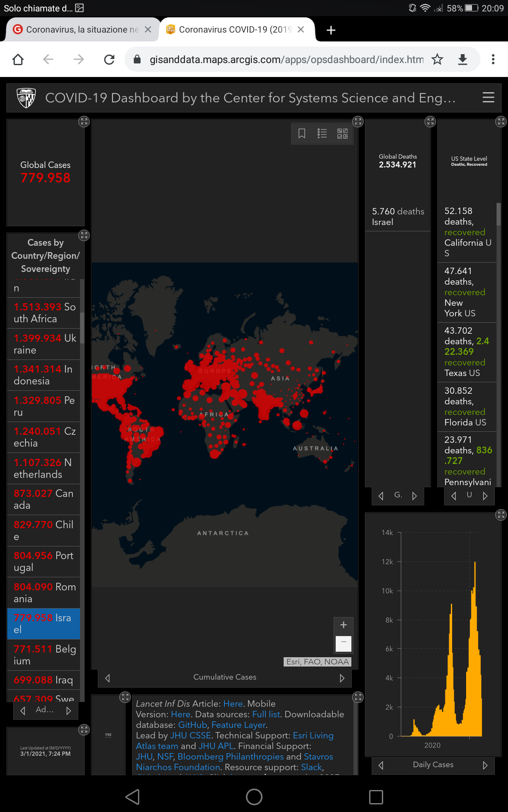Click the Johns Hopkins shield logo
This screenshot has height=812, width=508.
point(26,98)
